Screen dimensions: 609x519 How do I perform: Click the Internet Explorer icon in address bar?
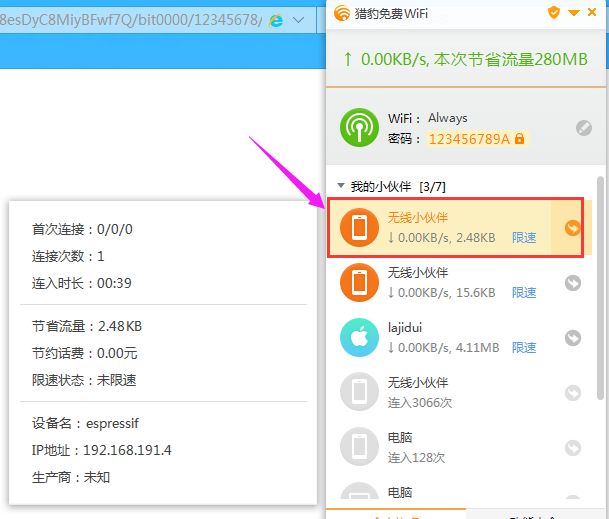pos(275,20)
